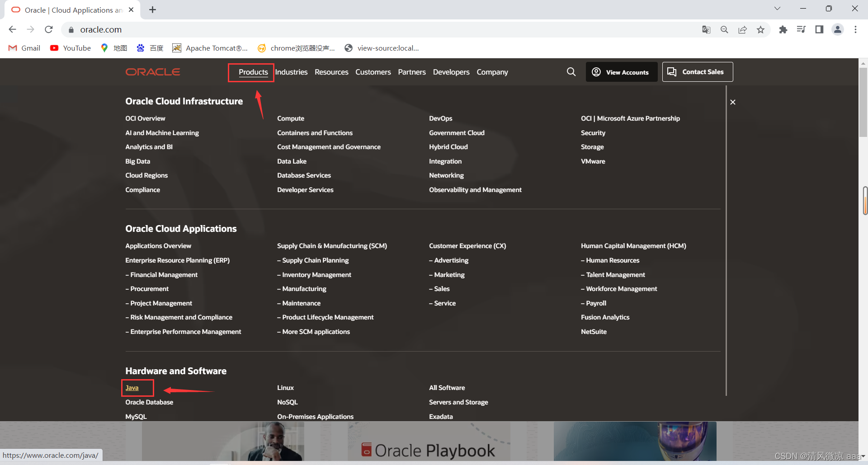Open the Resources menu
Image resolution: width=868 pixels, height=465 pixels.
(331, 72)
